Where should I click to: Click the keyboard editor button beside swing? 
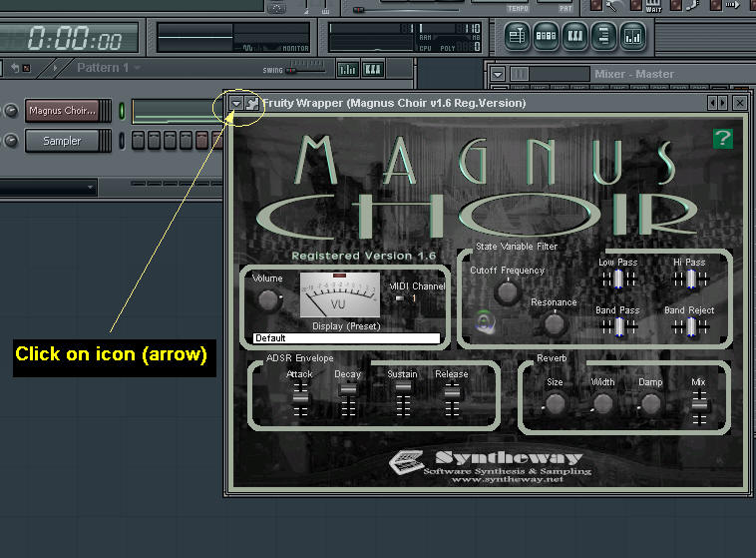tap(373, 70)
